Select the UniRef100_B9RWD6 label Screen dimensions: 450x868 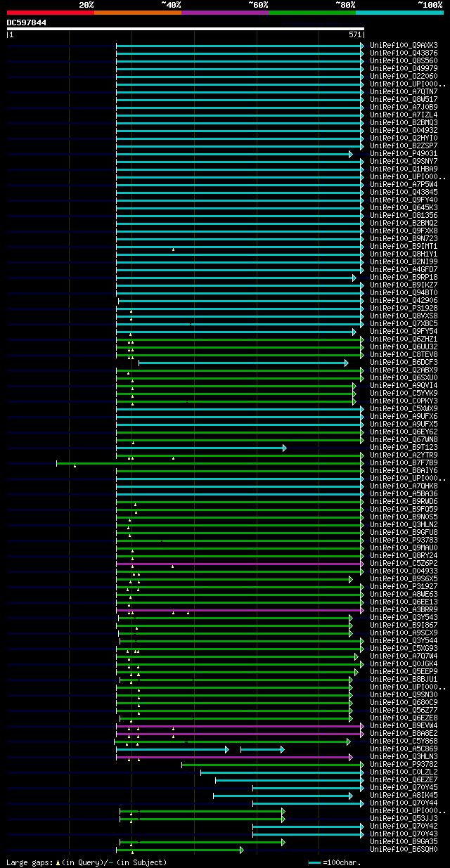coord(404,501)
